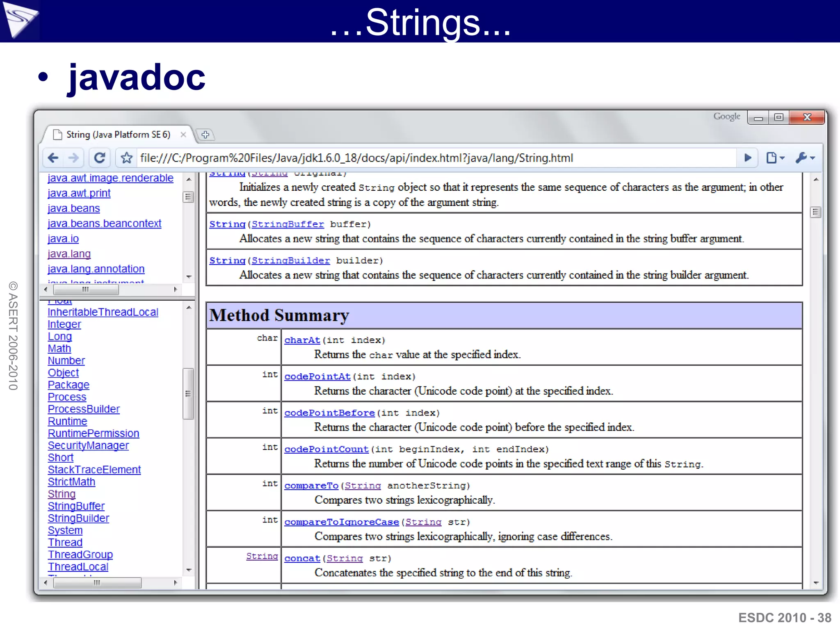Open the java.lang package link
The width and height of the screenshot is (840, 630).
(x=69, y=254)
